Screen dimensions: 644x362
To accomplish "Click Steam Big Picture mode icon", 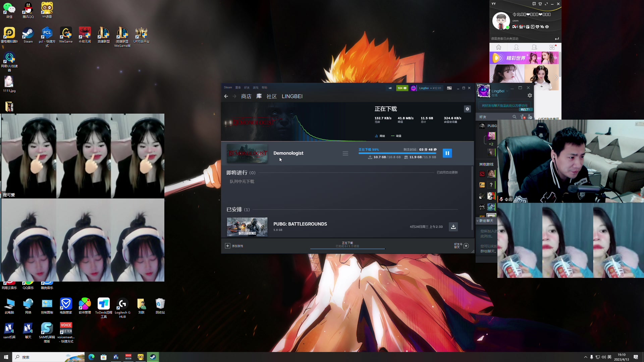I will click(449, 88).
